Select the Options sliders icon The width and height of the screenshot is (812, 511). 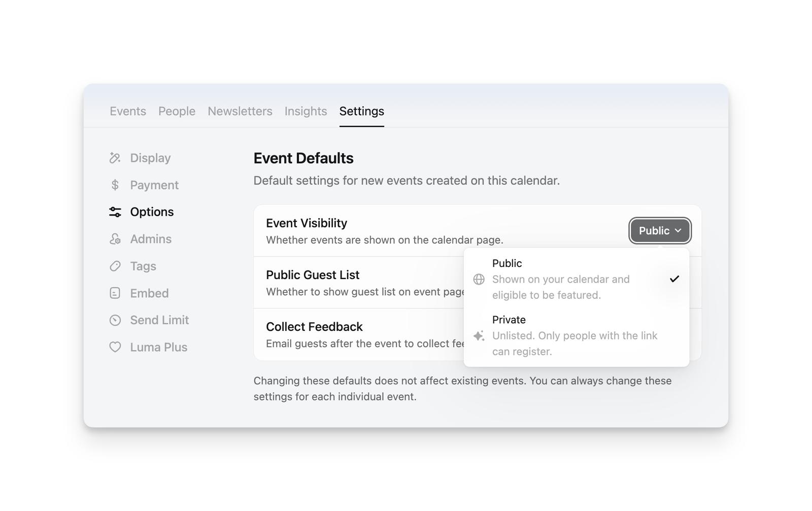[115, 212]
